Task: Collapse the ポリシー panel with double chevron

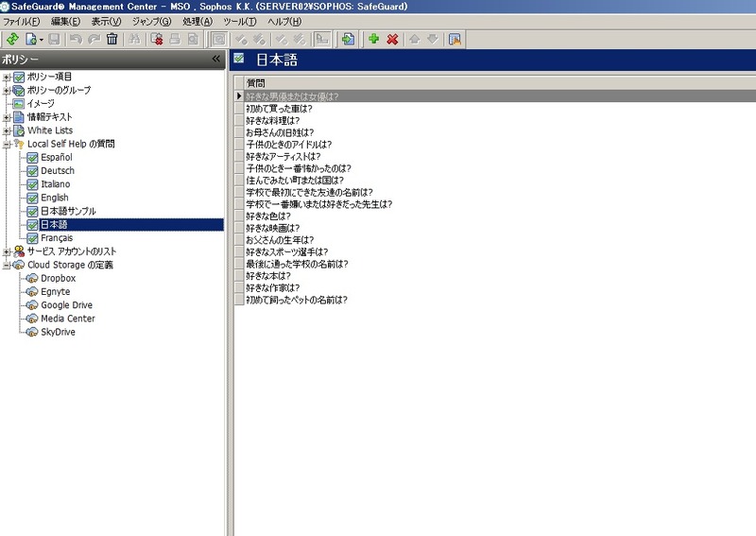Action: [215, 59]
